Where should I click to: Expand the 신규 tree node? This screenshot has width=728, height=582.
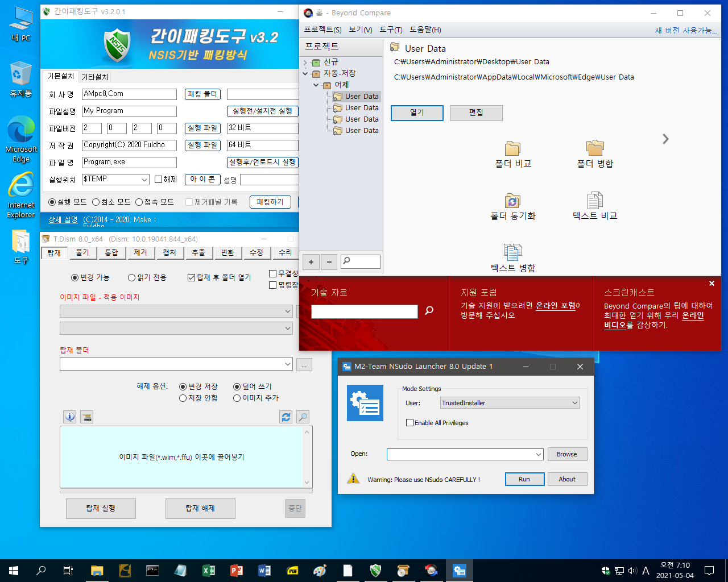click(305, 63)
